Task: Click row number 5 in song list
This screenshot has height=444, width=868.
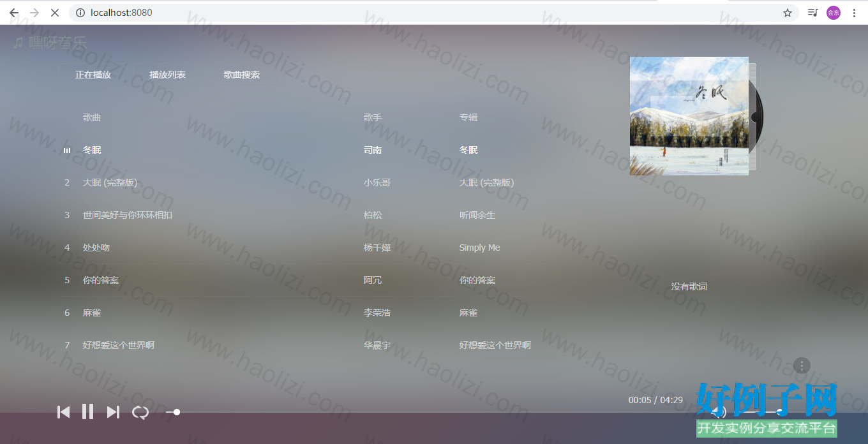Action: (67, 280)
